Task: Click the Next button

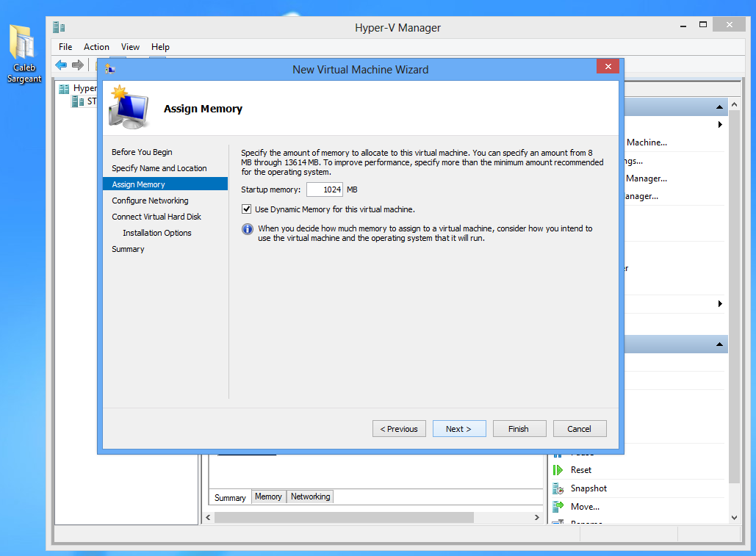Action: 459,429
